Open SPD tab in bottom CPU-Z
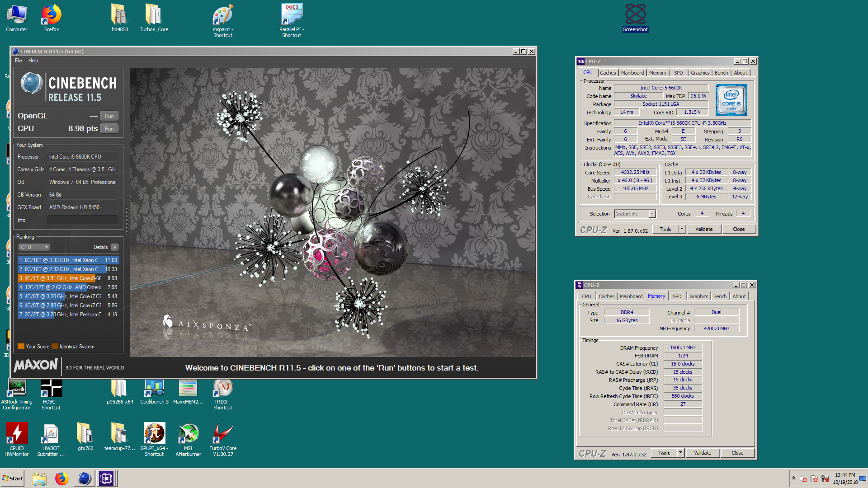The image size is (868, 488). click(677, 296)
